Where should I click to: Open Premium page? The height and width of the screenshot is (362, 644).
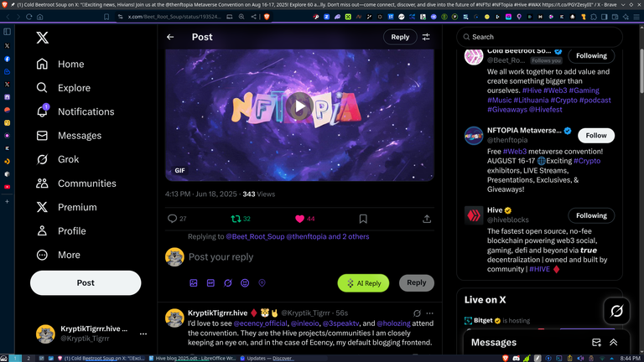click(x=66, y=207)
